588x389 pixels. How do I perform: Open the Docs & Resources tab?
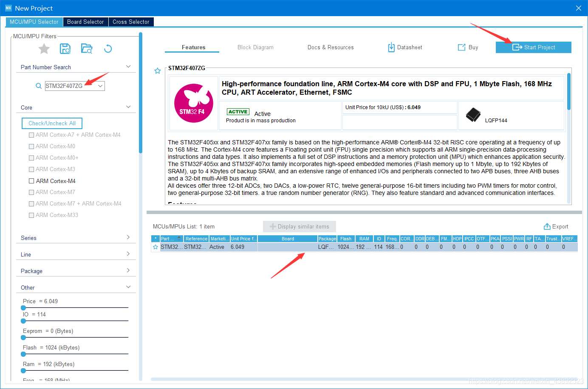point(331,48)
